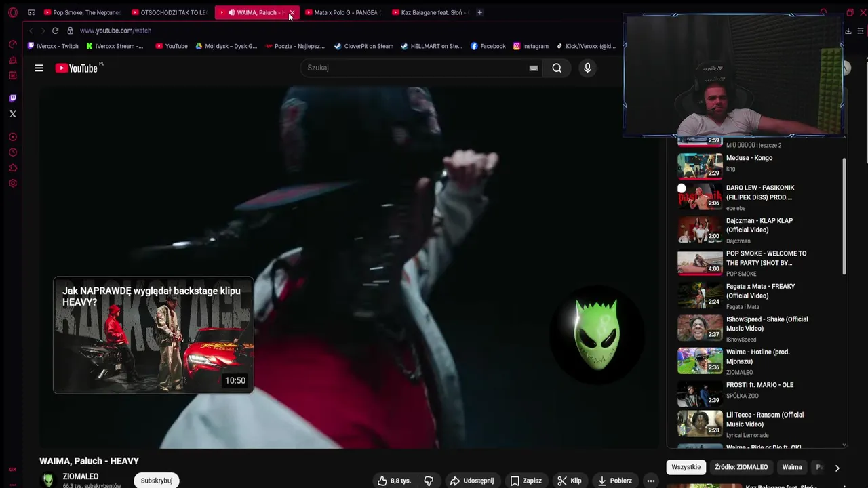Click the Klip button
Screen dimensions: 868x488
tap(570, 481)
